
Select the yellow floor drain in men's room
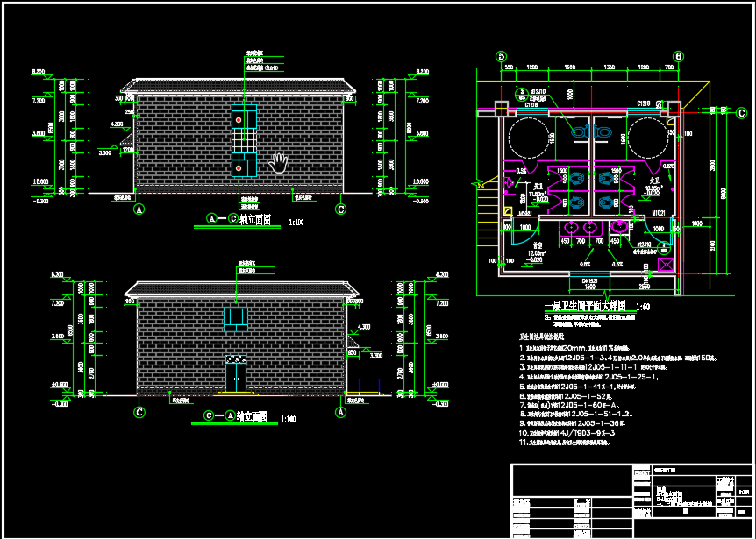click(507, 210)
